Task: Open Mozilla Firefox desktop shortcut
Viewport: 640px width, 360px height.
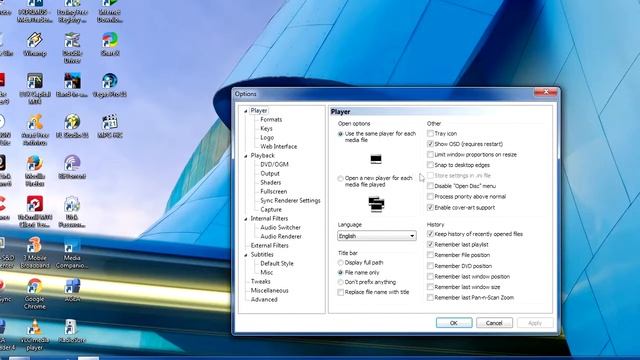Action: point(35,171)
